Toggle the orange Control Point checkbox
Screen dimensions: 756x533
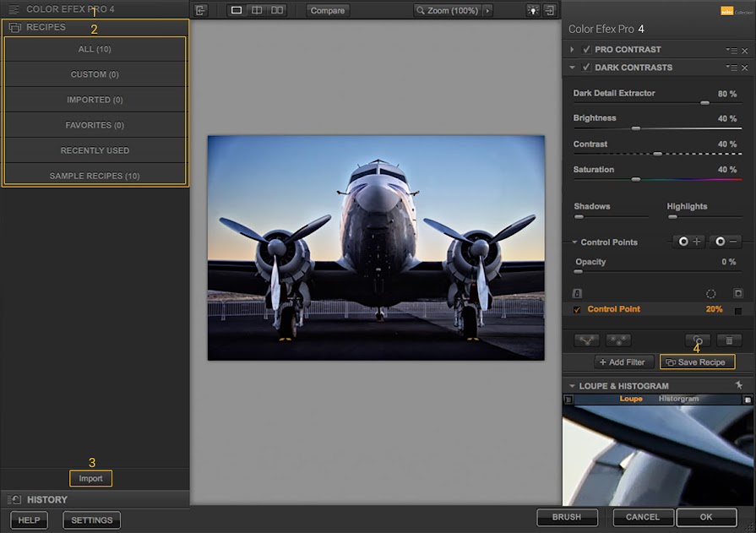[577, 310]
